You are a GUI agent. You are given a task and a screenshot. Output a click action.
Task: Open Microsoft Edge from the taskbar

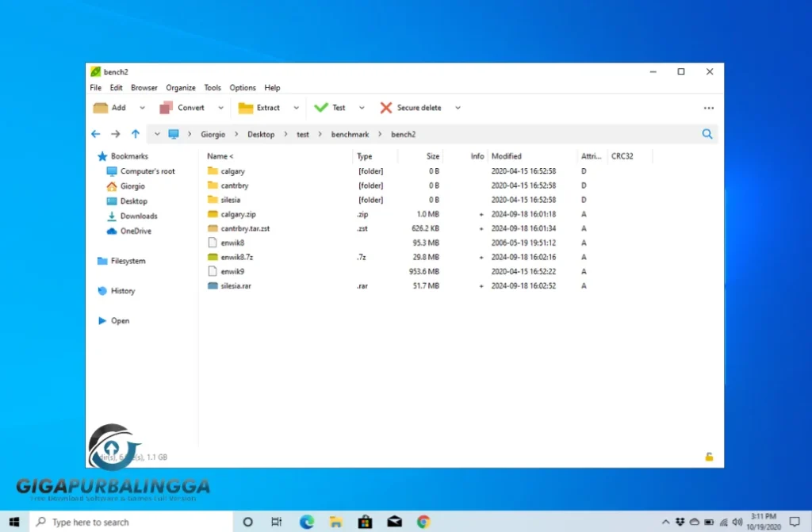307,522
